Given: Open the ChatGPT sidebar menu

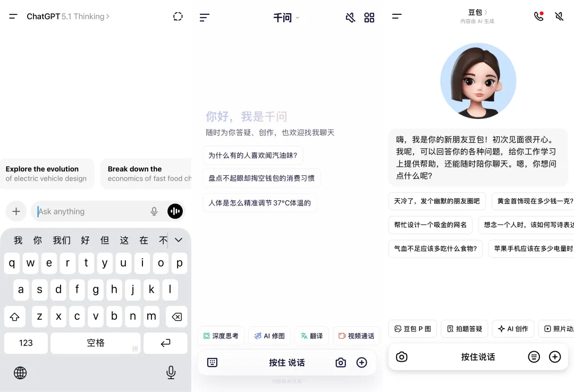Looking at the screenshot, I should pyautogui.click(x=13, y=16).
